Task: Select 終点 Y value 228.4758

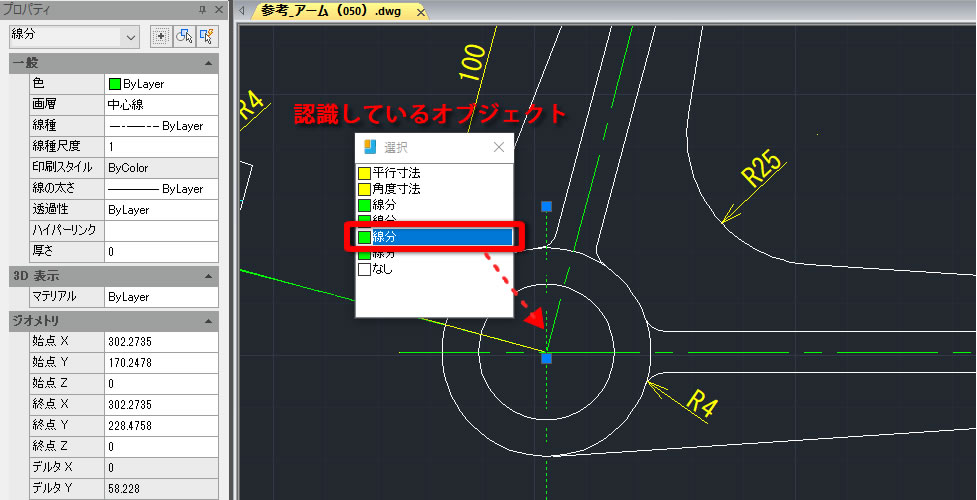Action: click(x=161, y=425)
